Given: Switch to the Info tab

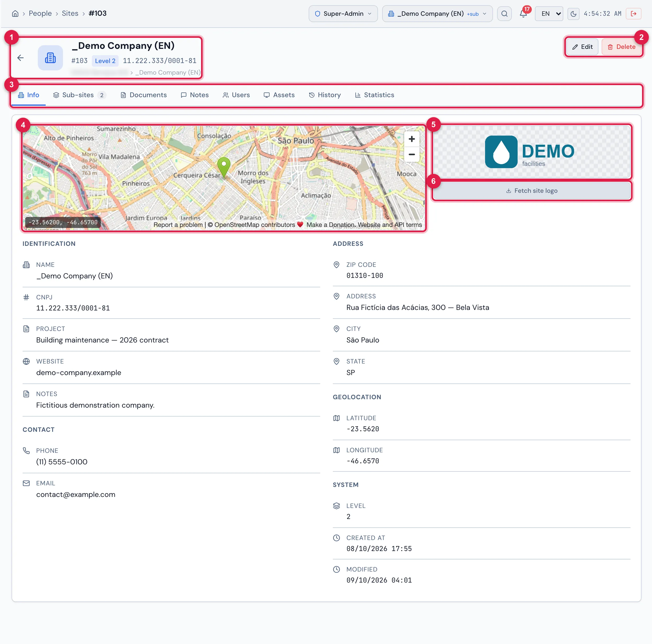Looking at the screenshot, I should tap(29, 95).
